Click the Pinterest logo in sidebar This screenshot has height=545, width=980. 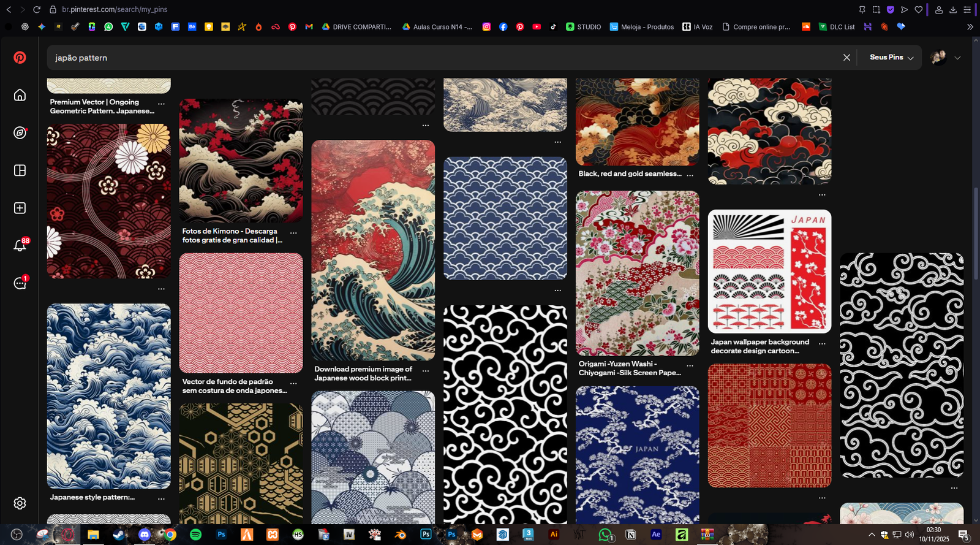click(x=20, y=58)
